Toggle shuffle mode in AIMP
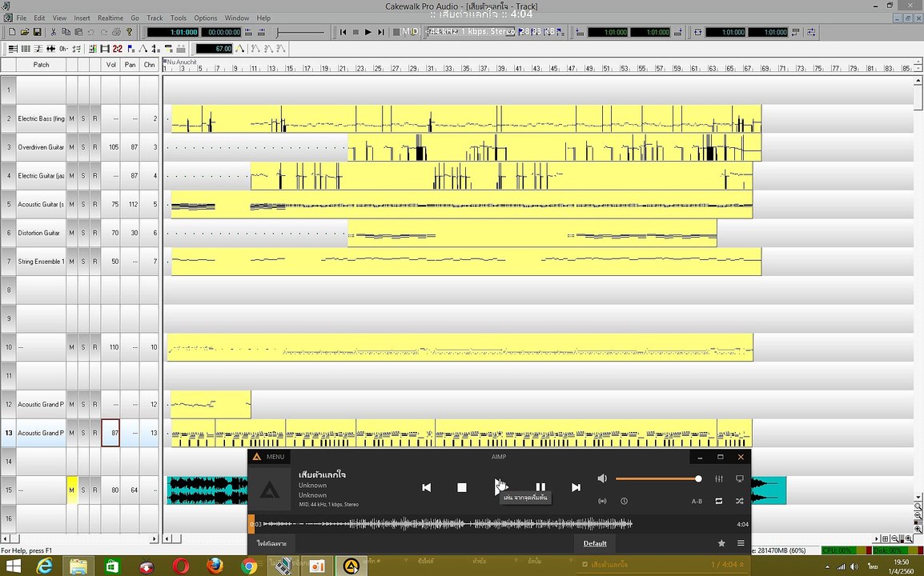 (740, 502)
